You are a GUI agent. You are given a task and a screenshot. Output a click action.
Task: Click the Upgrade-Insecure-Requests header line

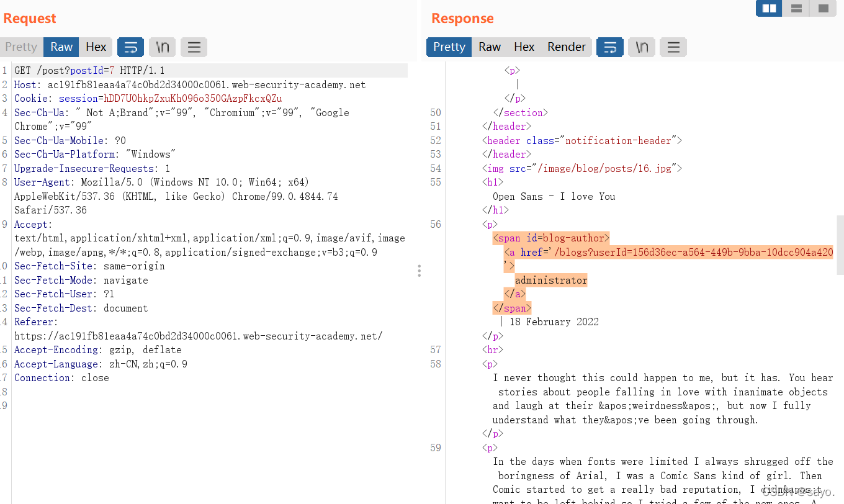92,168
